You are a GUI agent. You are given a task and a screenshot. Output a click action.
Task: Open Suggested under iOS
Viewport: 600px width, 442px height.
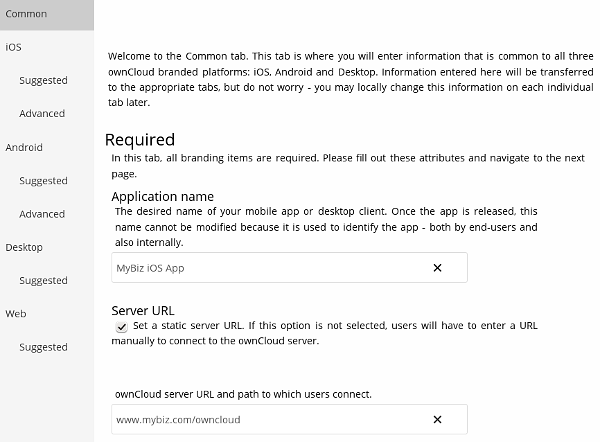coord(43,80)
